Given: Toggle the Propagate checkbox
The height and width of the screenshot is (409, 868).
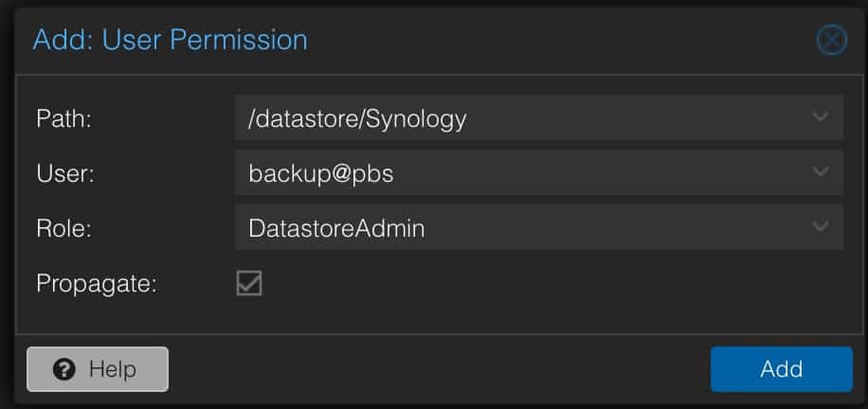Looking at the screenshot, I should click(x=249, y=283).
